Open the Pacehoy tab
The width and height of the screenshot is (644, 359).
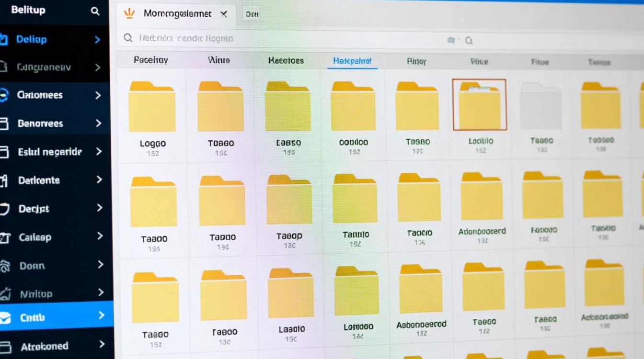150,60
